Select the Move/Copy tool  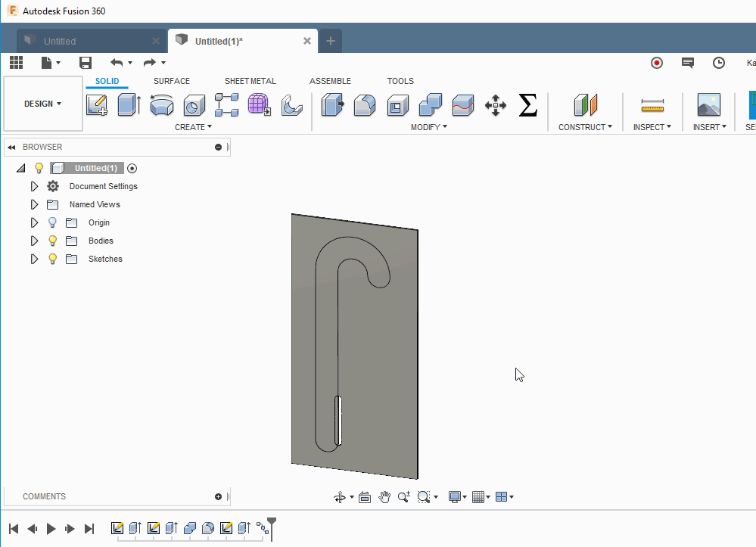coord(496,105)
